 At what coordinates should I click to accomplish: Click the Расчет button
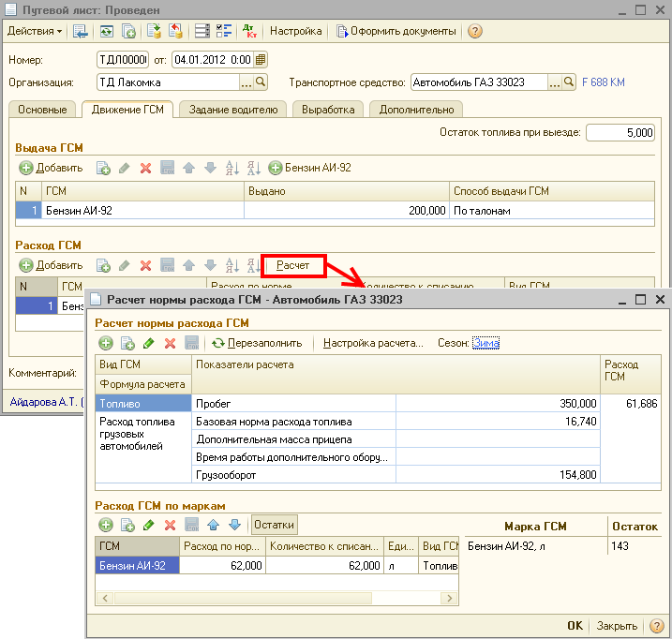pos(293,266)
